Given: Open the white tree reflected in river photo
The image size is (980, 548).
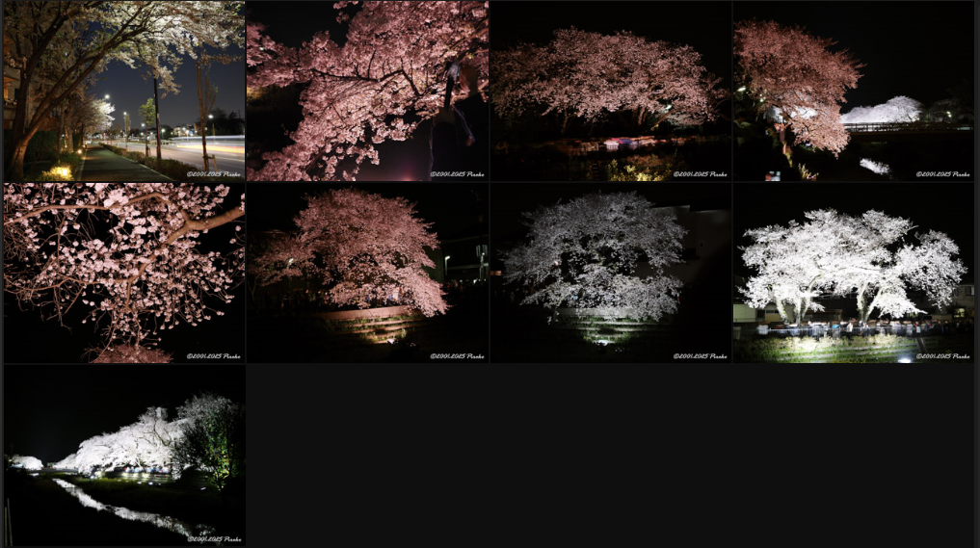Looking at the screenshot, I should click(x=123, y=455).
